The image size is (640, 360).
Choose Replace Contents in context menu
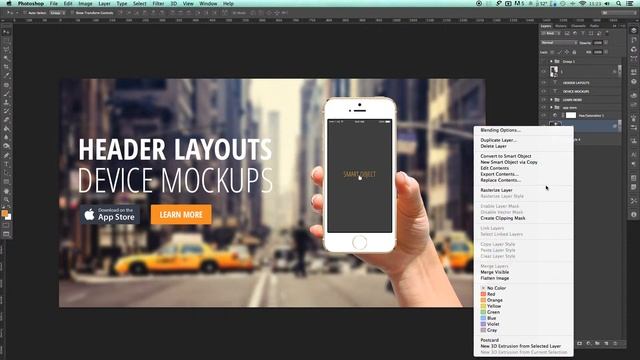tap(501, 180)
